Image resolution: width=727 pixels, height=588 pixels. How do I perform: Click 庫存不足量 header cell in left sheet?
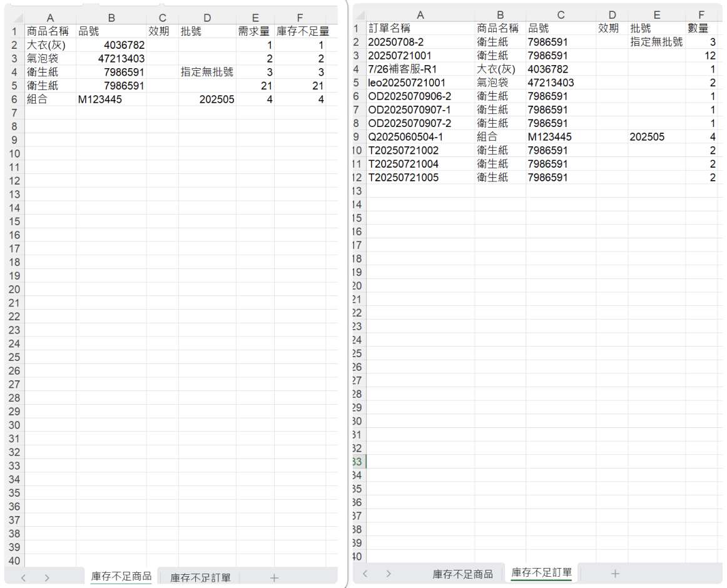[x=303, y=31]
